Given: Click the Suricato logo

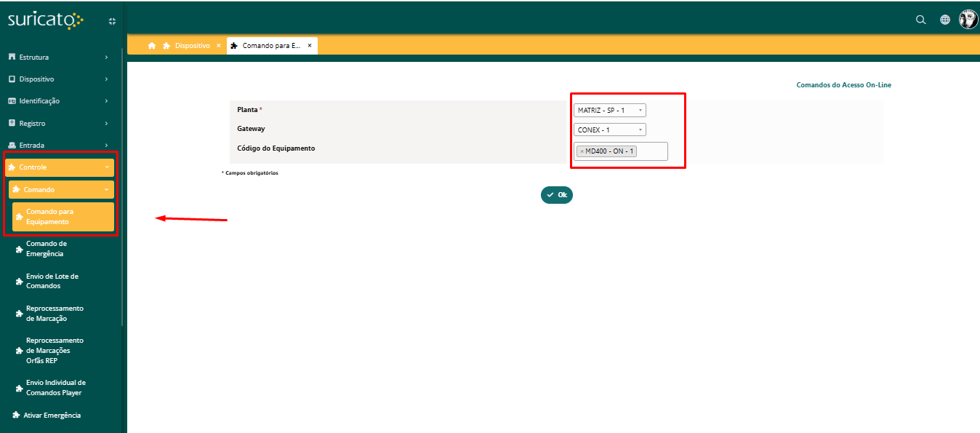Looking at the screenshot, I should click(45, 20).
